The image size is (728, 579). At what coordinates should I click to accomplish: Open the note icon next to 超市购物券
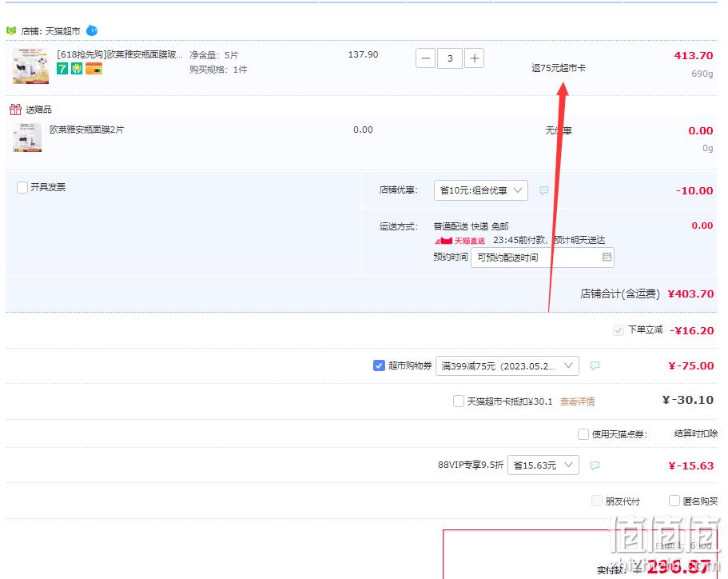595,365
